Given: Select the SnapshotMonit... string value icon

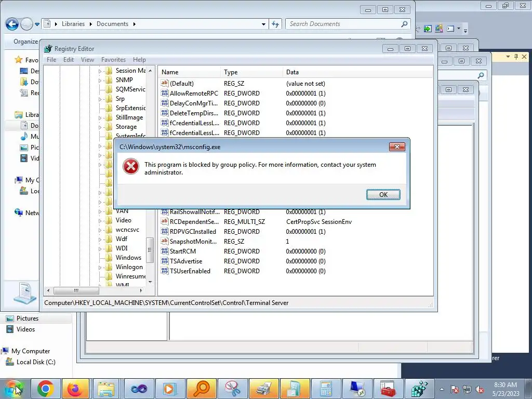Looking at the screenshot, I should tap(165, 241).
